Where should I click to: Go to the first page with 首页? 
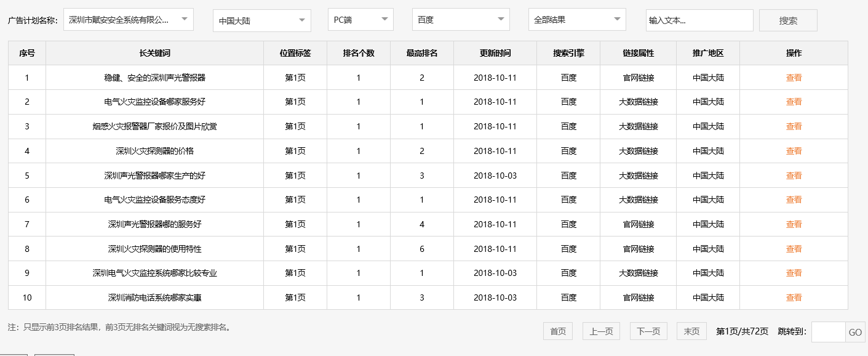point(557,331)
